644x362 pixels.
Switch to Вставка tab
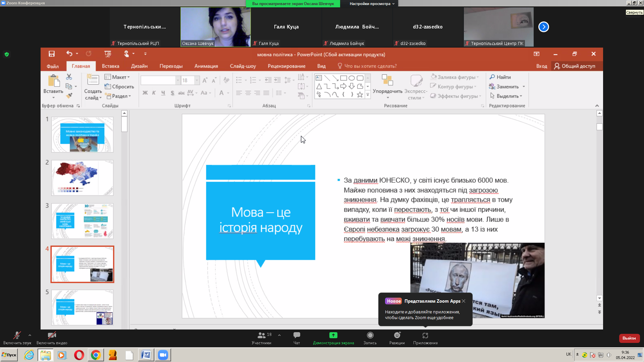(110, 66)
